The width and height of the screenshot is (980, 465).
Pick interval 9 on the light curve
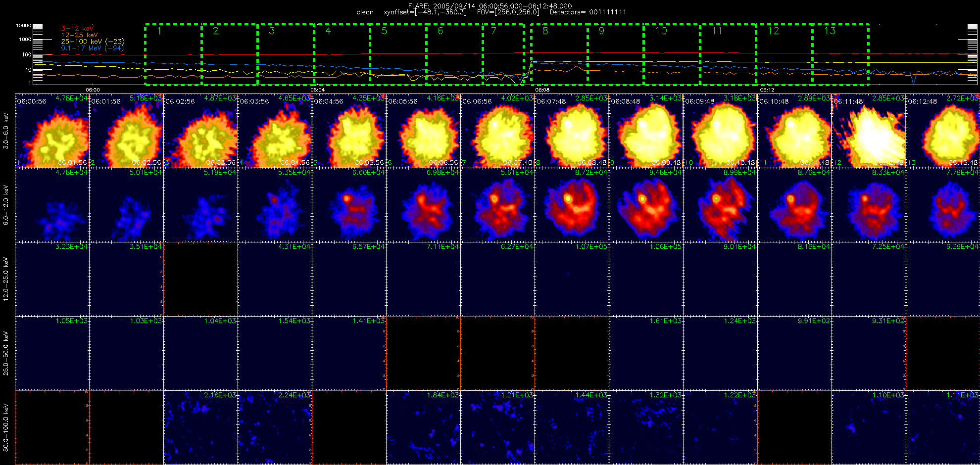point(616,54)
